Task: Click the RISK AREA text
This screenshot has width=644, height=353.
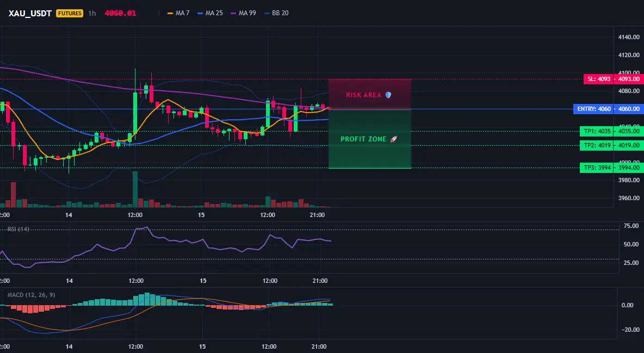Action: coord(363,95)
